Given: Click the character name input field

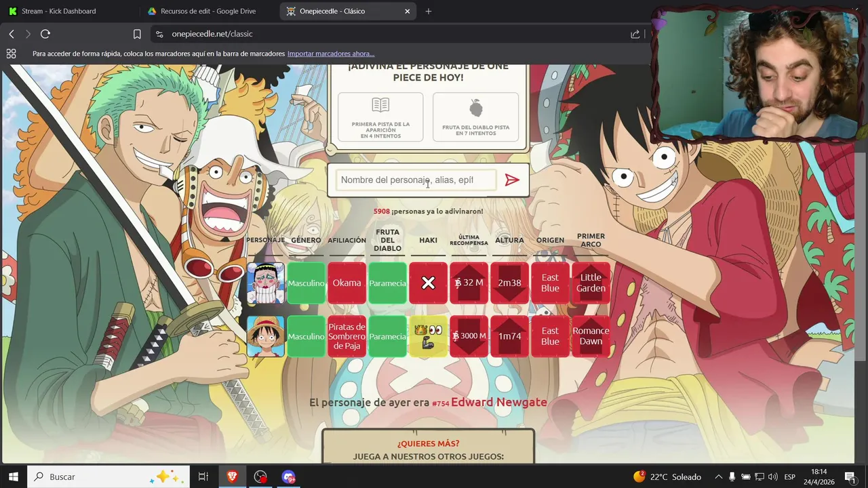Looking at the screenshot, I should coord(416,180).
